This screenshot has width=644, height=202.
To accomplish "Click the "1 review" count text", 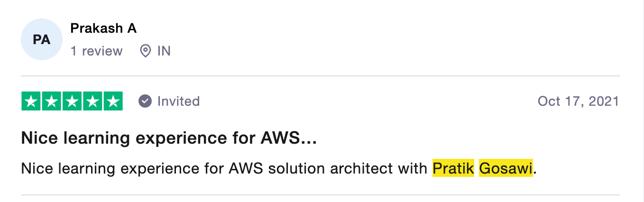I will (x=97, y=51).
